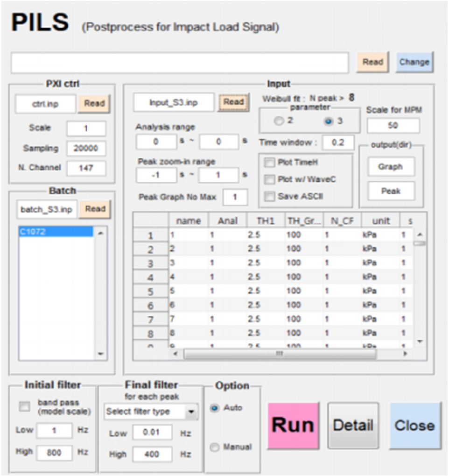
Task: Click the Final filter High Hz field
Action: coord(152,454)
